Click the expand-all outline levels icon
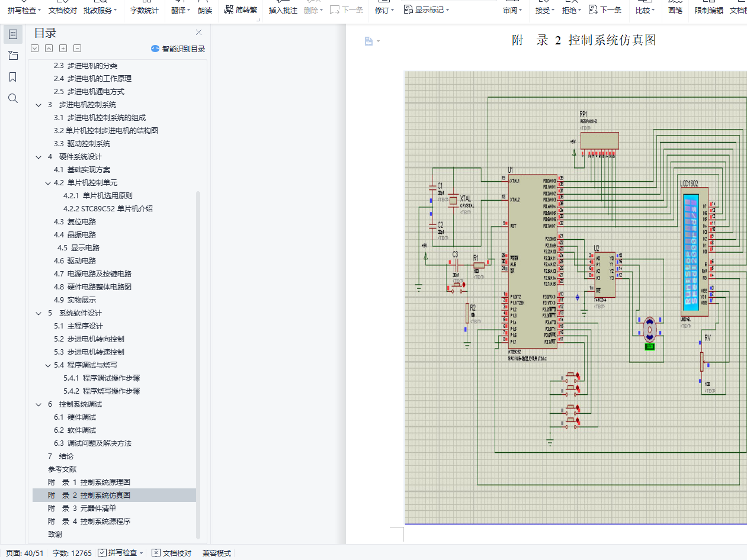The width and height of the screenshot is (747, 560). 35,49
